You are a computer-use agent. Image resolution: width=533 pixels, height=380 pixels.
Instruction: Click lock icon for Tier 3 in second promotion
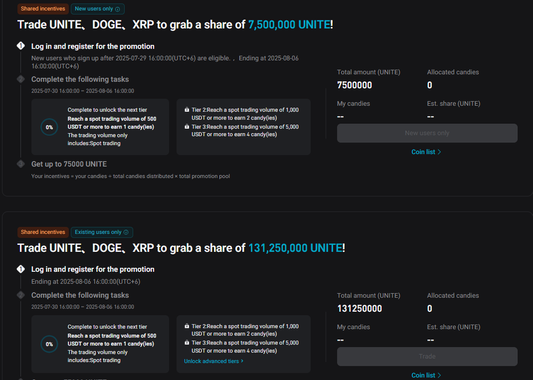pos(187,343)
